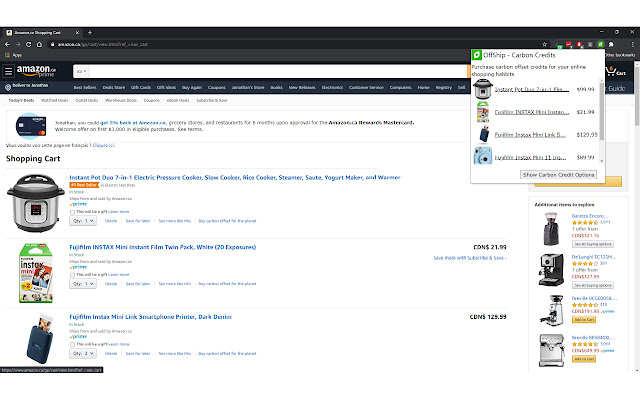
Task: Open the search category All dropdown
Action: click(x=81, y=71)
